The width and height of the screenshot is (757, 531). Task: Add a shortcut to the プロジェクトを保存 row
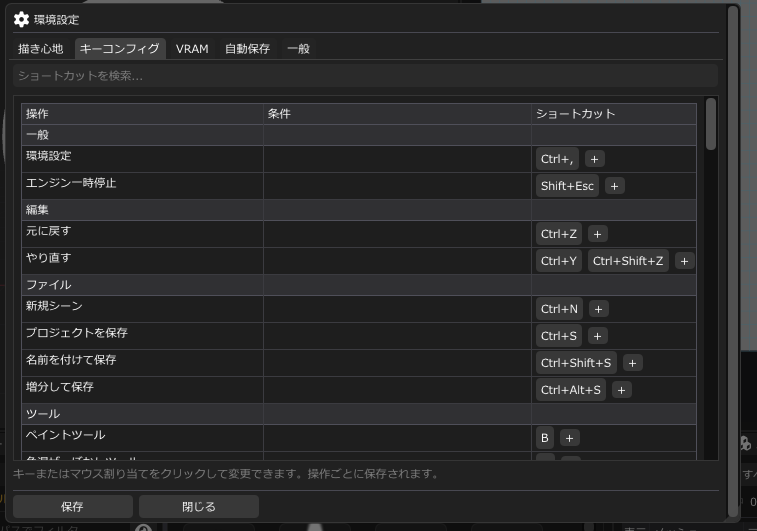(x=597, y=336)
